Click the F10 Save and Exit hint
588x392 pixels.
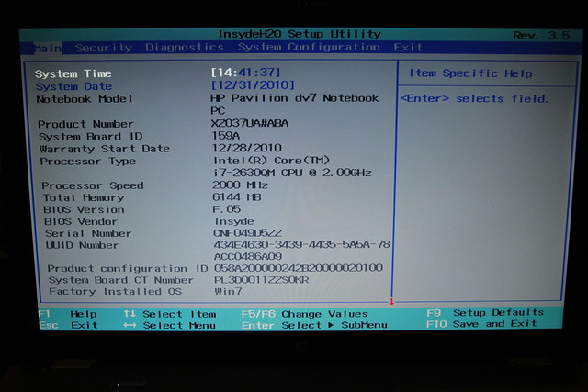pyautogui.click(x=481, y=324)
